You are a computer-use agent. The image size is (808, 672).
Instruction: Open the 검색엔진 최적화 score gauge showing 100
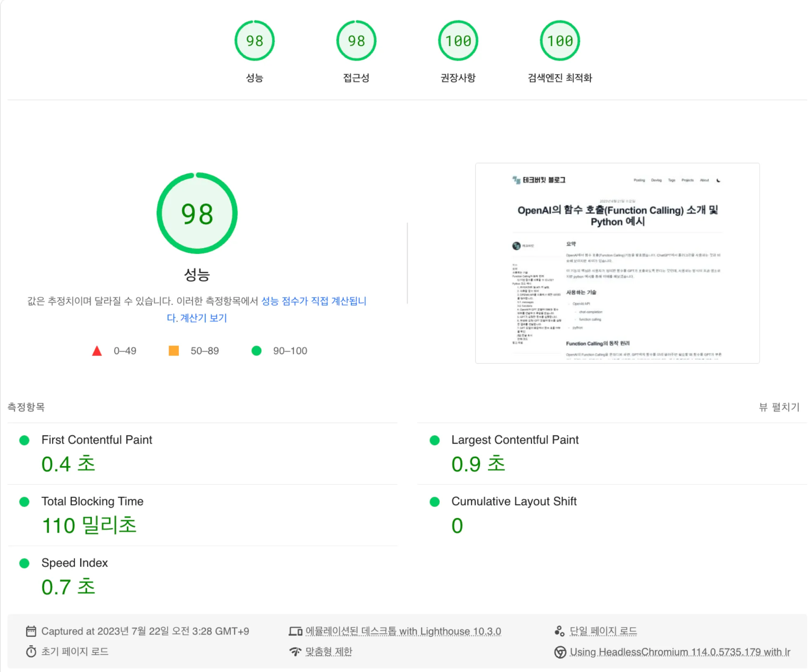(x=560, y=40)
